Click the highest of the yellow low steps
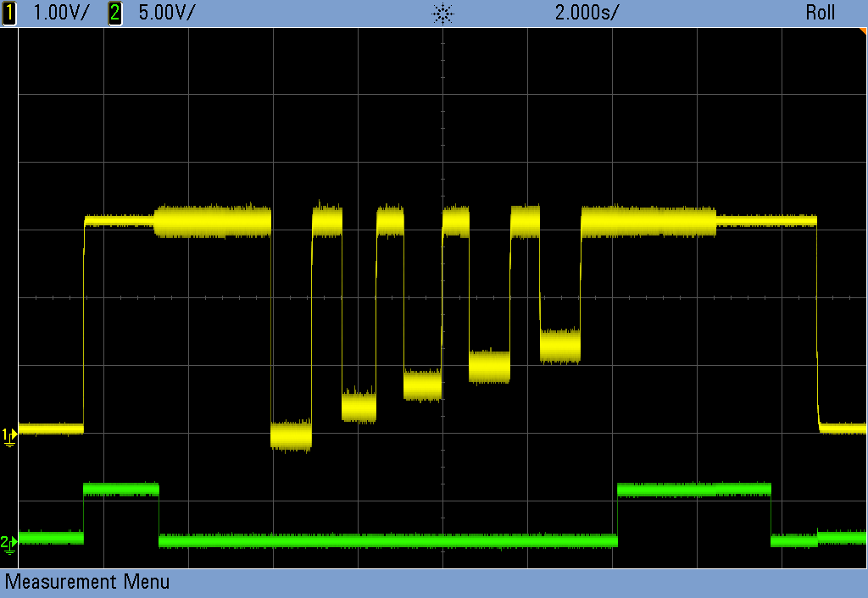The image size is (868, 598). [560, 346]
